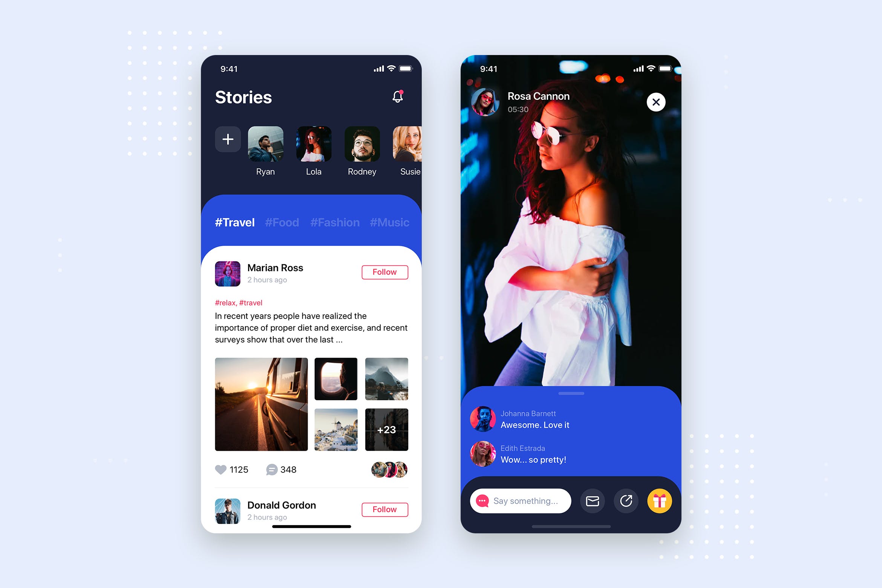Select the #Travel hashtag tab
Image resolution: width=882 pixels, height=588 pixels.
[235, 221]
